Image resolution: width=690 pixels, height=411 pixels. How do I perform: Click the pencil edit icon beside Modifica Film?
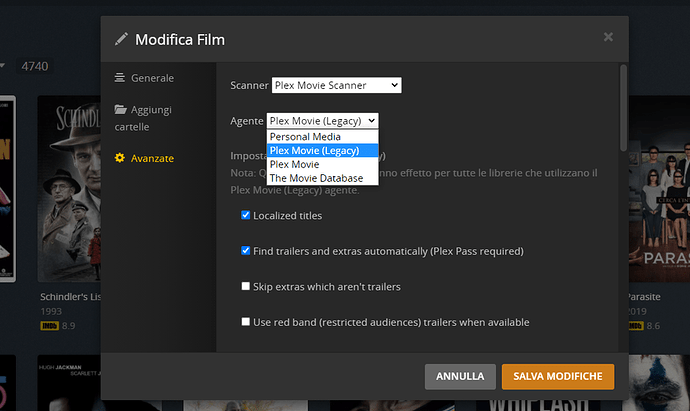(122, 40)
